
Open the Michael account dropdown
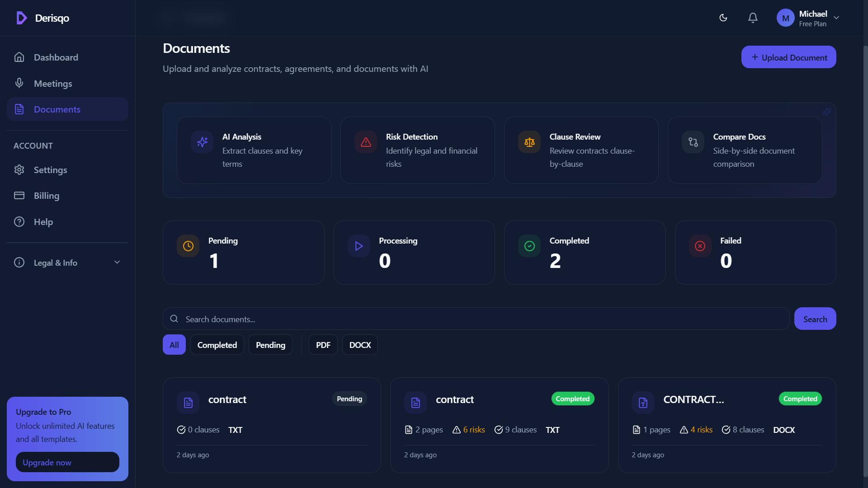tap(809, 18)
